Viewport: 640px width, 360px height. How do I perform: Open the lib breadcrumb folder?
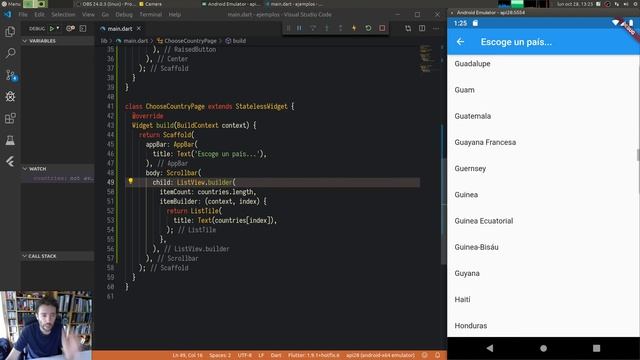104,41
